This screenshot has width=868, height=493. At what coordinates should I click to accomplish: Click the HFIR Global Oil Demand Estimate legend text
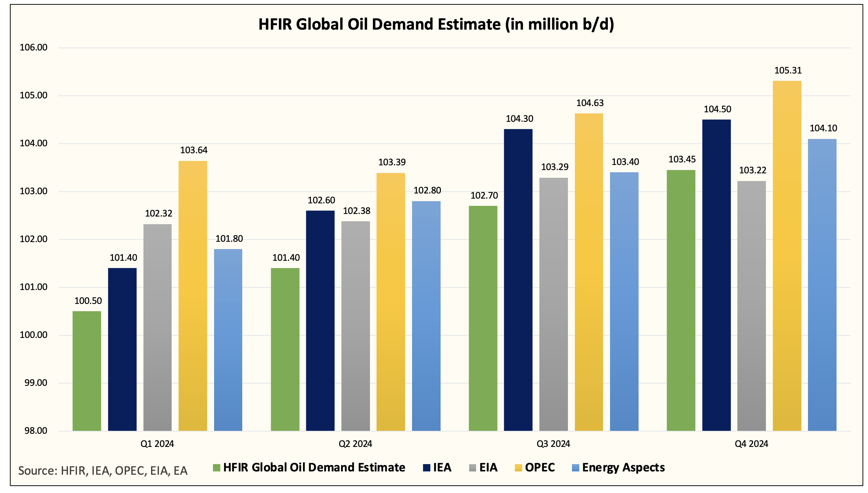click(x=314, y=468)
